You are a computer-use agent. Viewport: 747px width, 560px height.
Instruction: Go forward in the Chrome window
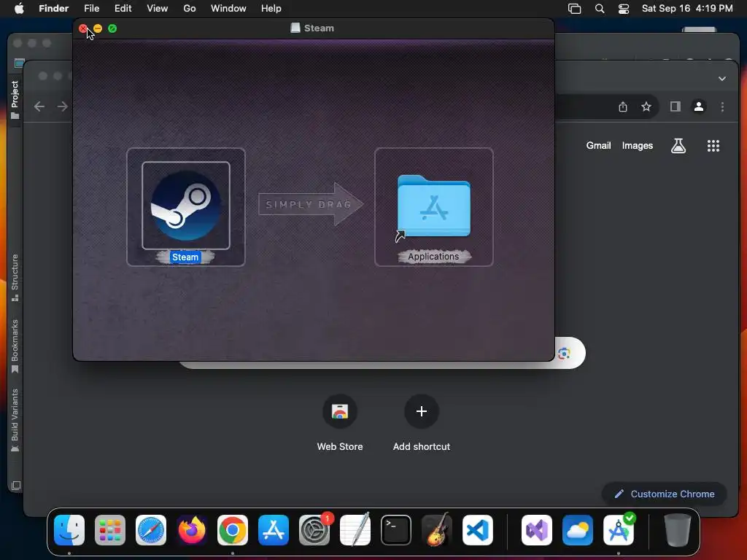click(63, 106)
